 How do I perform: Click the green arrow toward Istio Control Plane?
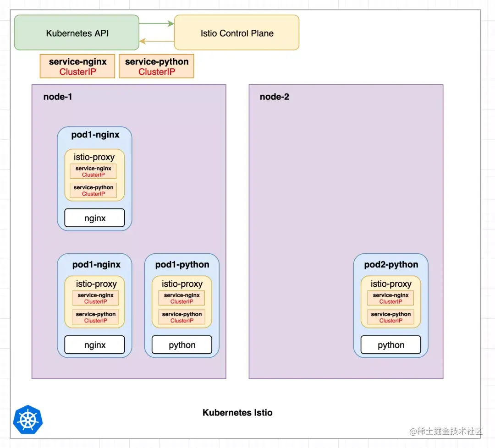tap(157, 24)
